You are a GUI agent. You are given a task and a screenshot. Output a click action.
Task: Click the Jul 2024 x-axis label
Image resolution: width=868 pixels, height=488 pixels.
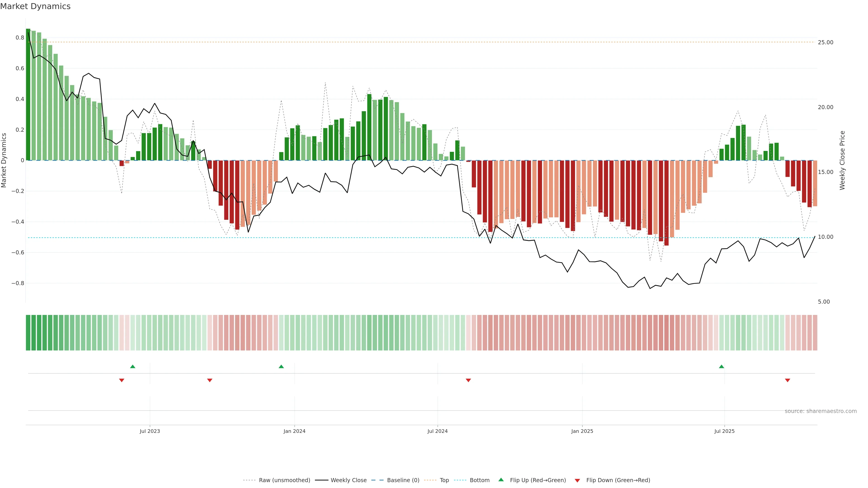(x=437, y=431)
